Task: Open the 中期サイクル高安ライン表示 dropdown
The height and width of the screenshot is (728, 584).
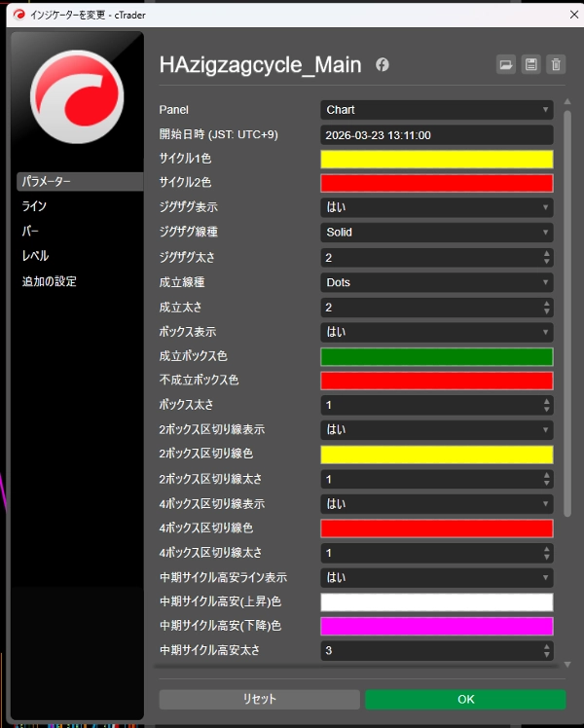Action: (437, 577)
